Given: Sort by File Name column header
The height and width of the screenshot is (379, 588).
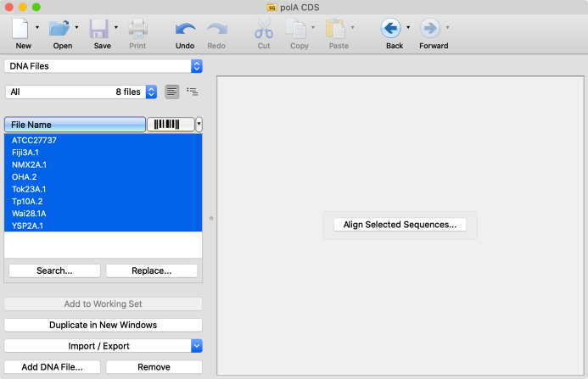Looking at the screenshot, I should click(75, 125).
